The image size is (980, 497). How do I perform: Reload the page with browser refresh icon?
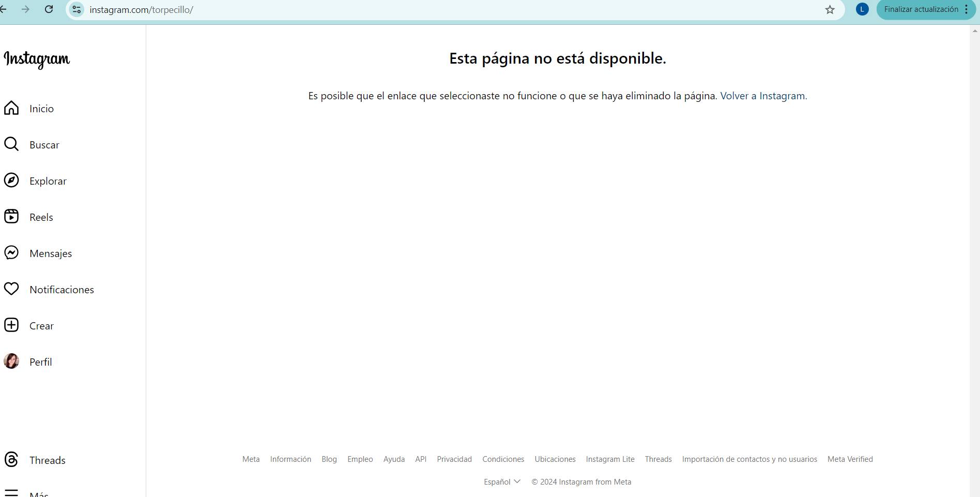pyautogui.click(x=49, y=9)
